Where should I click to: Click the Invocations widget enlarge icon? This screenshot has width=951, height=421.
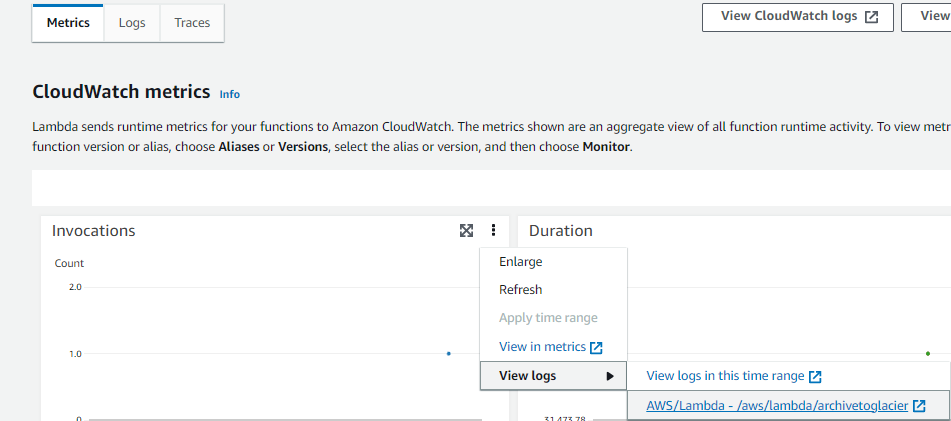tap(466, 231)
